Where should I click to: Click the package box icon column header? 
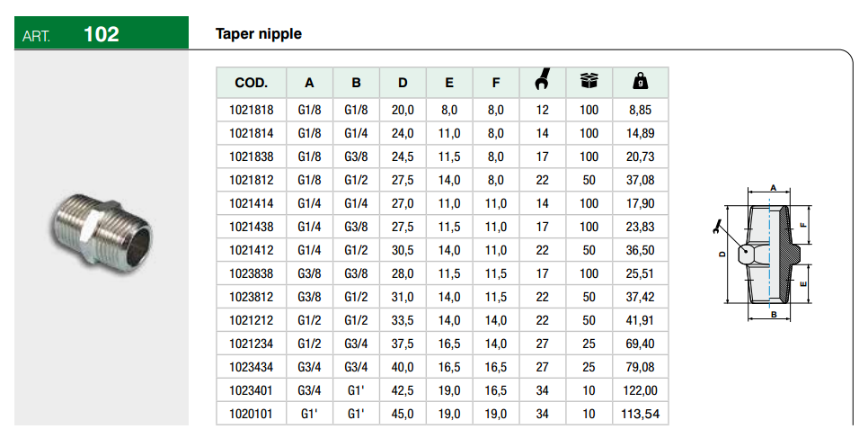point(589,82)
